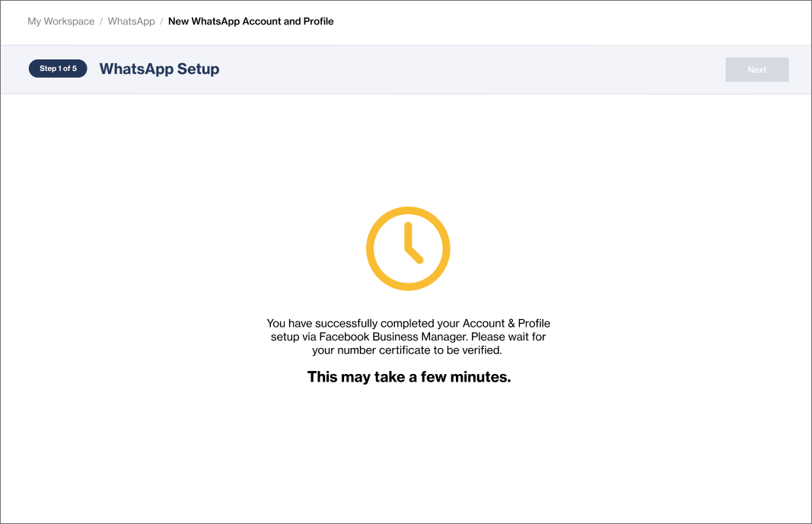Click the word 'Profile' in the breadcrumb
812x524 pixels.
pos(317,21)
